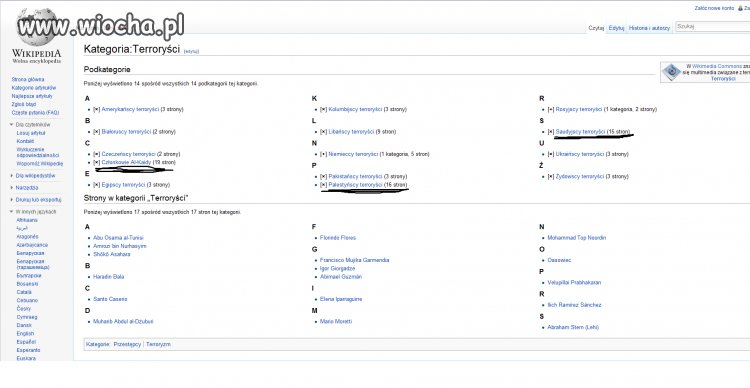Viewport: 750px width, 388px height.
Task: Go to Strona główna in sidebar
Action: (28, 80)
